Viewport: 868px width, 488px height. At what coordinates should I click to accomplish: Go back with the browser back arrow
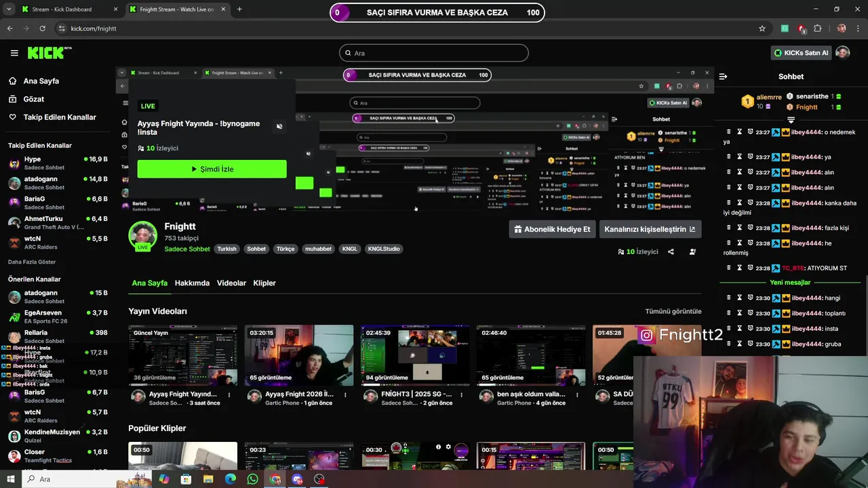9,28
